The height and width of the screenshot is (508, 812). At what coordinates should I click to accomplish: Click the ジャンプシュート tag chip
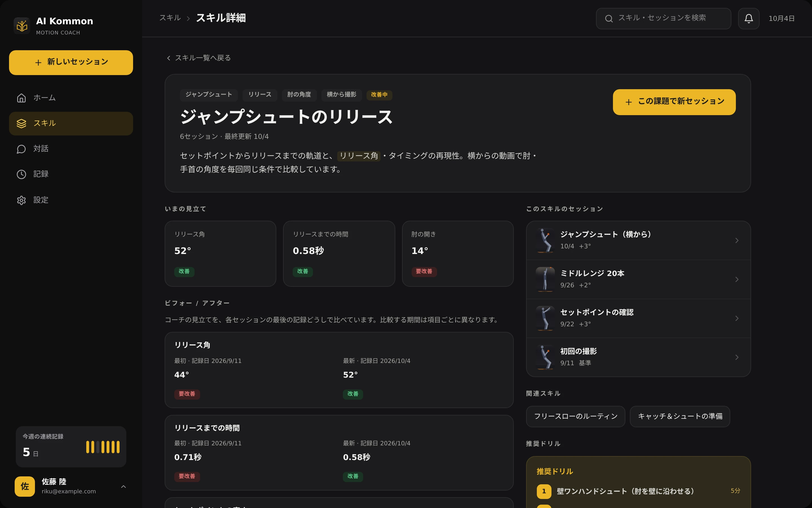pos(209,95)
